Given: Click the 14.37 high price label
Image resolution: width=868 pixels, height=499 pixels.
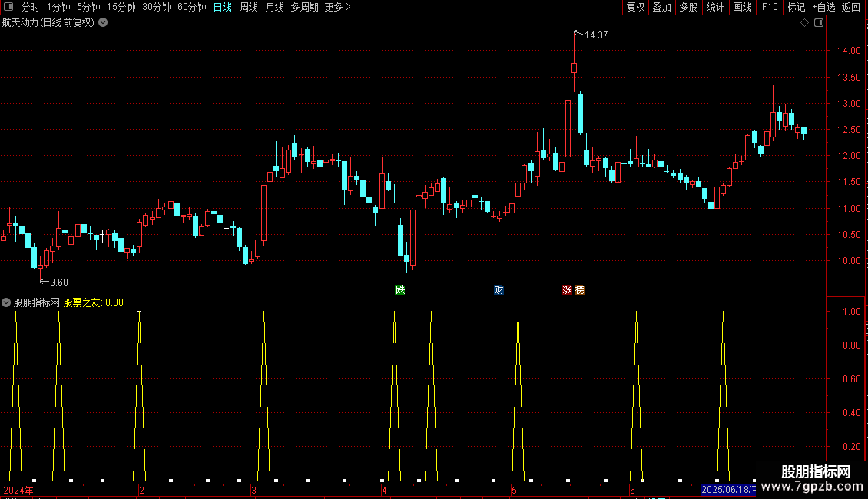Looking at the screenshot, I should pyautogui.click(x=596, y=35).
